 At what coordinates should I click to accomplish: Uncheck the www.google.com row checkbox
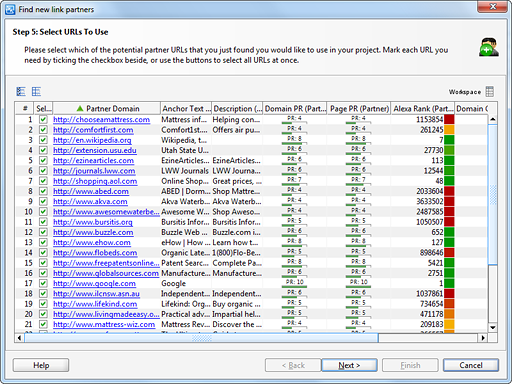pyautogui.click(x=43, y=283)
